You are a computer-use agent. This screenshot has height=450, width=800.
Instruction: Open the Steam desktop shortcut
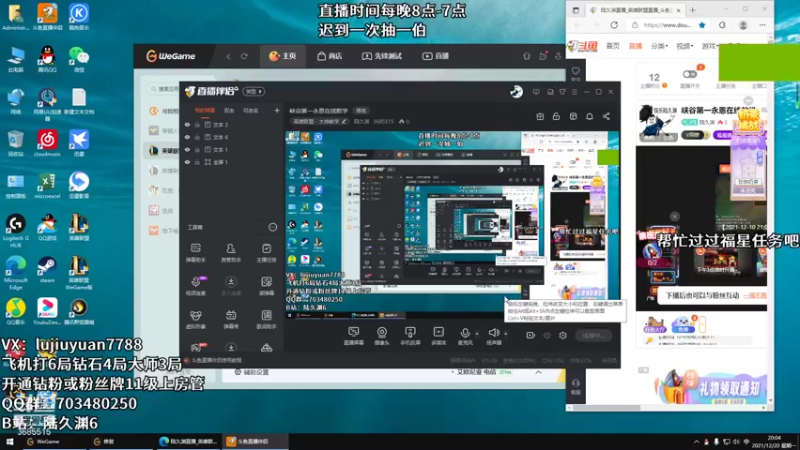pyautogui.click(x=47, y=270)
